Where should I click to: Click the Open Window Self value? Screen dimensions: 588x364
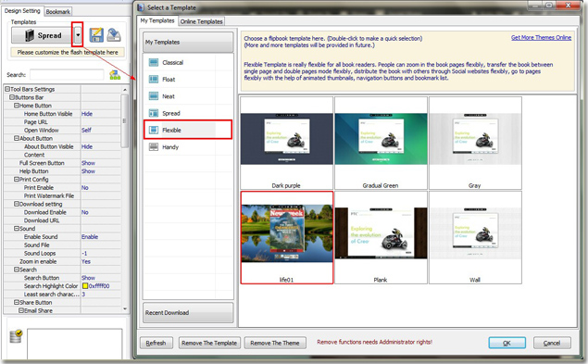[86, 131]
